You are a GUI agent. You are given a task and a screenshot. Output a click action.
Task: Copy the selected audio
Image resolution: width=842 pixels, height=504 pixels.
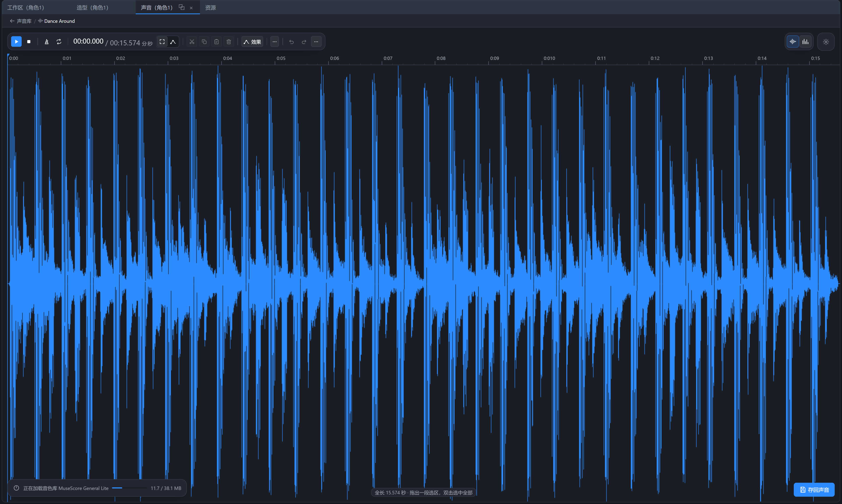tap(204, 42)
